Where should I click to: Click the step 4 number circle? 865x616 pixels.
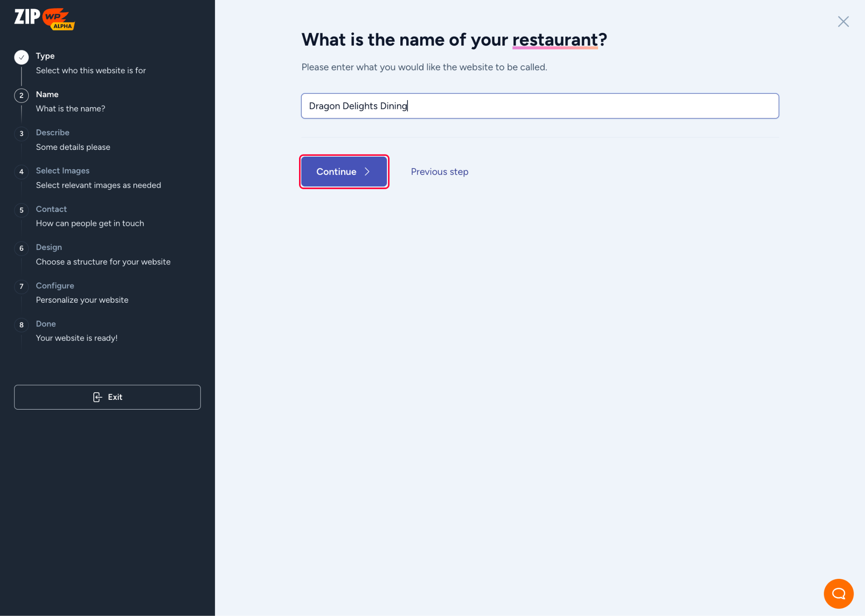(22, 172)
